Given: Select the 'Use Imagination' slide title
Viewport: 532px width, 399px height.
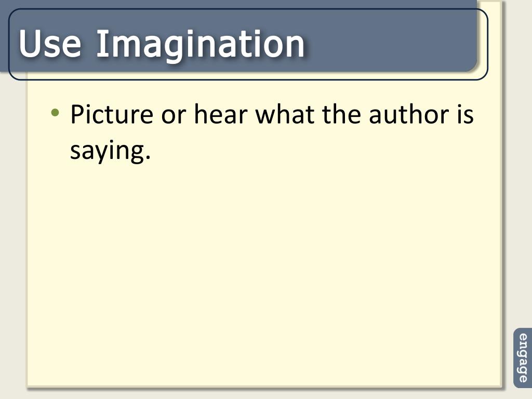Looking at the screenshot, I should point(162,44).
